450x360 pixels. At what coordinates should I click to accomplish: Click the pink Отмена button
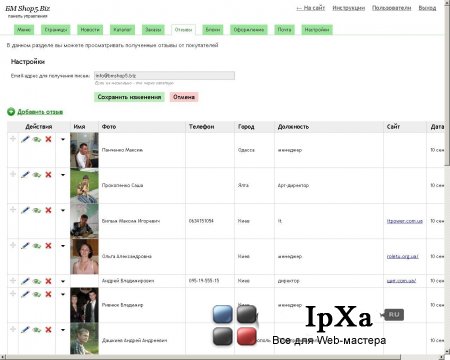point(184,97)
